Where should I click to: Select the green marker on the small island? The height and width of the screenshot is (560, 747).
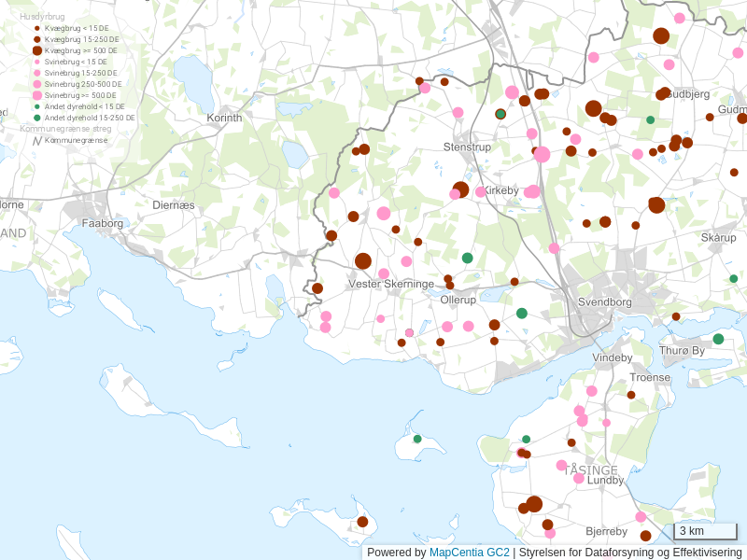pos(417,439)
